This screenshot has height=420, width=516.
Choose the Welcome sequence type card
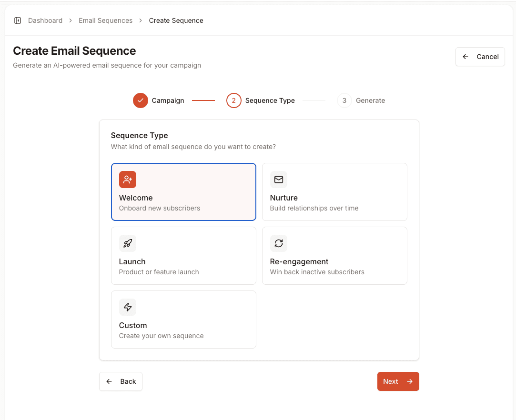coord(183,192)
